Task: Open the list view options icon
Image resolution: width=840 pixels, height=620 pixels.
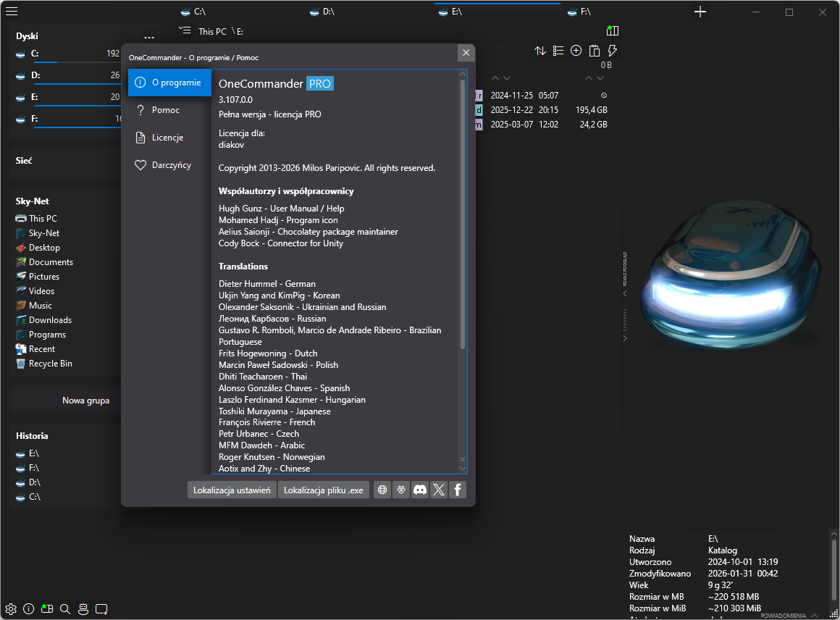Action: click(x=558, y=51)
